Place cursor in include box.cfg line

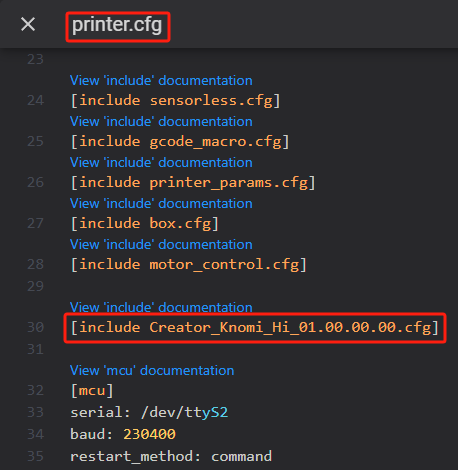(145, 224)
